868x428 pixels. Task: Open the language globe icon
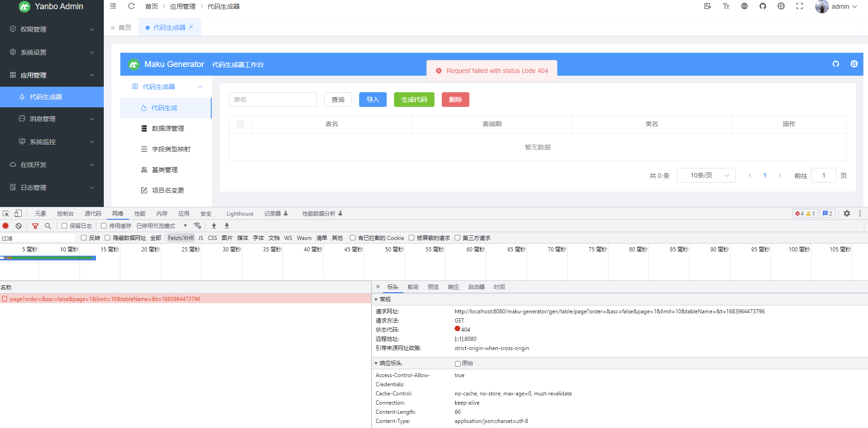point(744,6)
